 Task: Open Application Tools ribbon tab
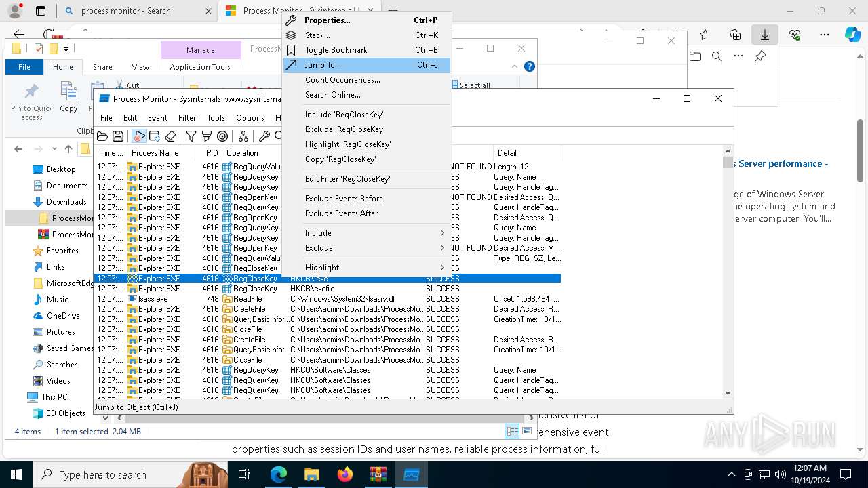pos(200,67)
